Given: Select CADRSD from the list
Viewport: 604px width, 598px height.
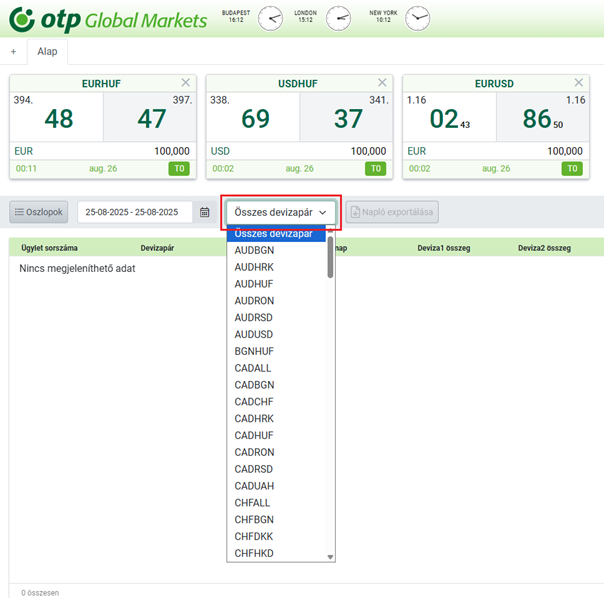Looking at the screenshot, I should pyautogui.click(x=276, y=469).
